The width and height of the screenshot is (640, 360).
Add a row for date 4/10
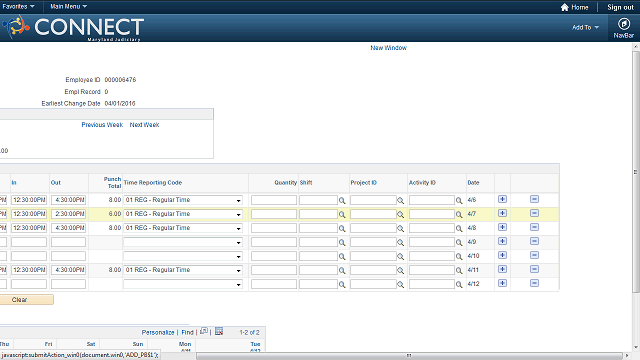point(502,255)
